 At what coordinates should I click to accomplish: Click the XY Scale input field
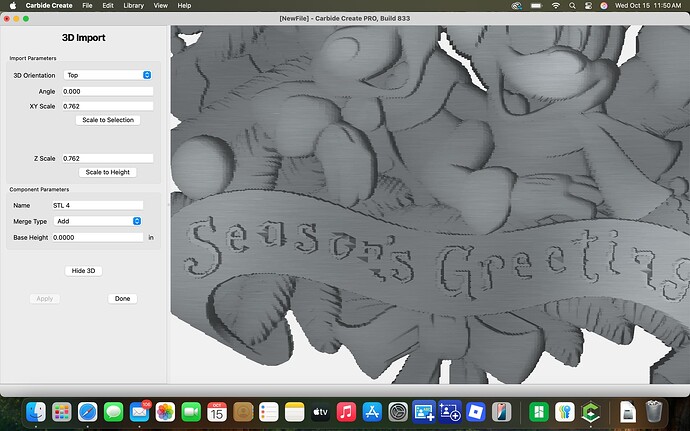tap(108, 106)
